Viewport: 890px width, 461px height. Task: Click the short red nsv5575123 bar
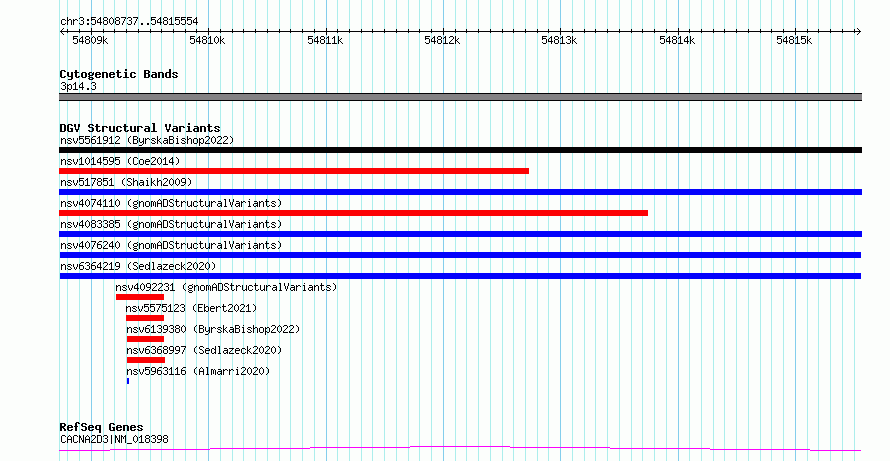point(145,318)
